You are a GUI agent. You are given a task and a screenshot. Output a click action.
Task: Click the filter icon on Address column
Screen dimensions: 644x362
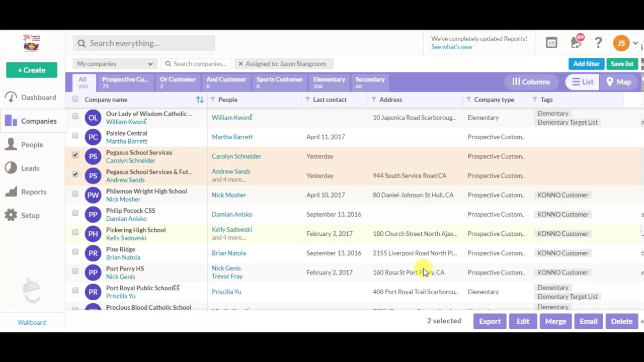point(374,100)
